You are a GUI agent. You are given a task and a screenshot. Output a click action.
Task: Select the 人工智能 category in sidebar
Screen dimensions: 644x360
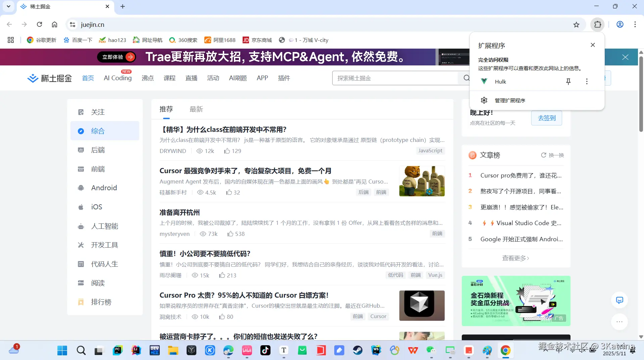105,226
